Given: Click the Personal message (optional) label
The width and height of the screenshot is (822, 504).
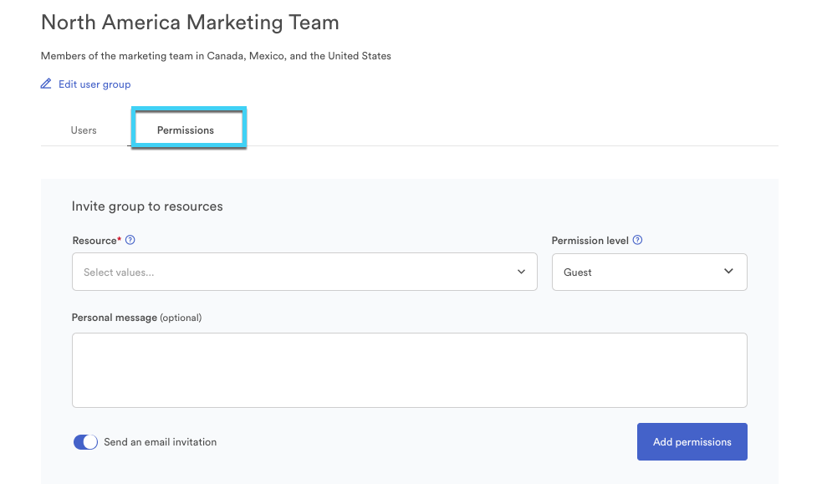Looking at the screenshot, I should tap(136, 318).
